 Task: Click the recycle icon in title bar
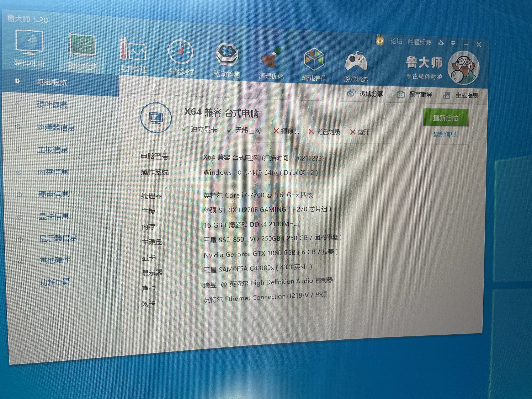pos(441,43)
